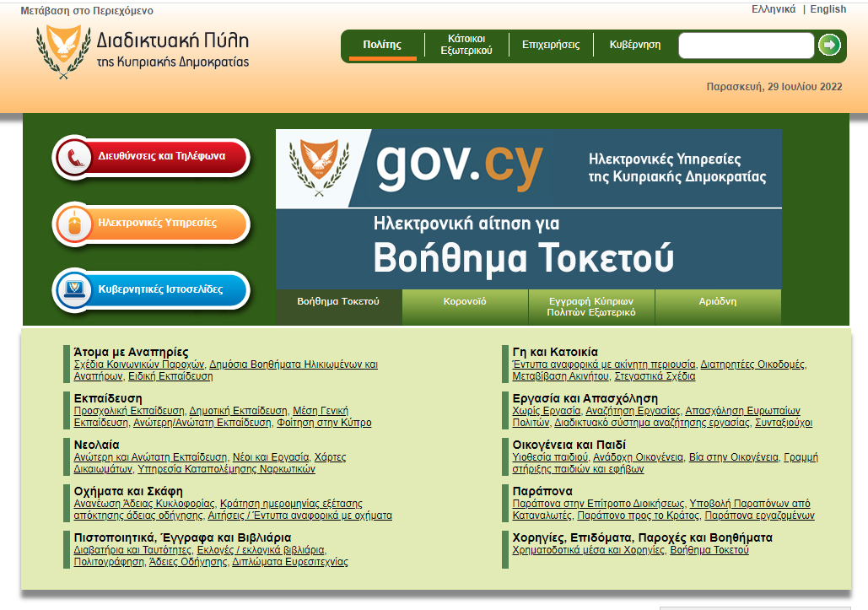Open Ανώτερη/Ανώτατη Εκπαίδευση link
868x610 pixels.
[202, 423]
